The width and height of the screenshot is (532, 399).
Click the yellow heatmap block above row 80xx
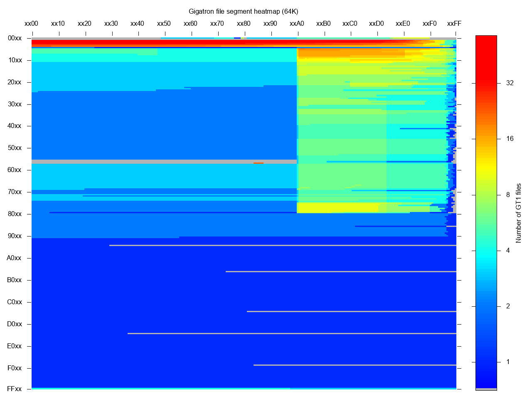(337, 208)
